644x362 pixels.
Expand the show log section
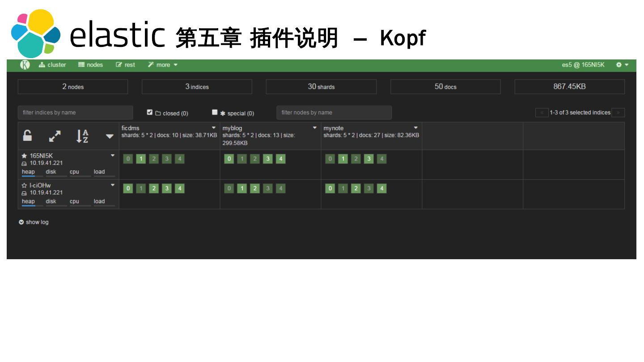pyautogui.click(x=34, y=222)
